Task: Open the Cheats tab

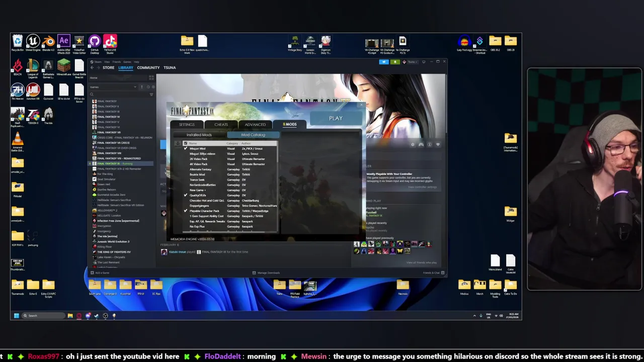Action: pos(221,124)
